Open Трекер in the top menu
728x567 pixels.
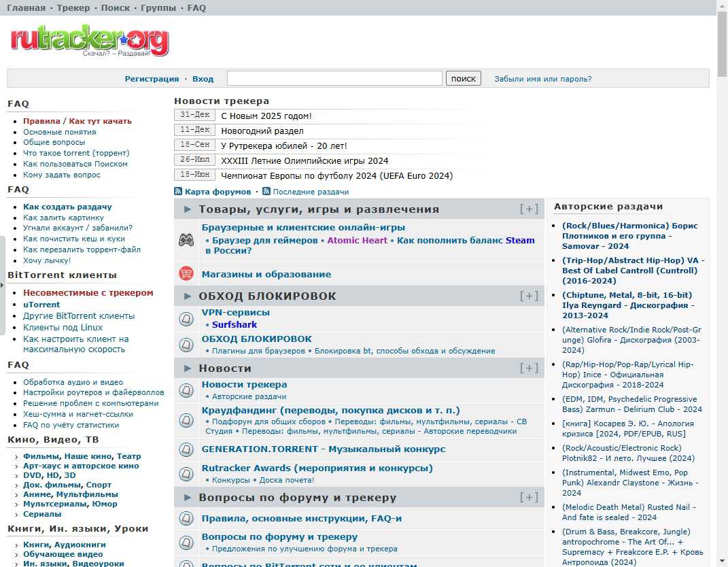[x=73, y=8]
